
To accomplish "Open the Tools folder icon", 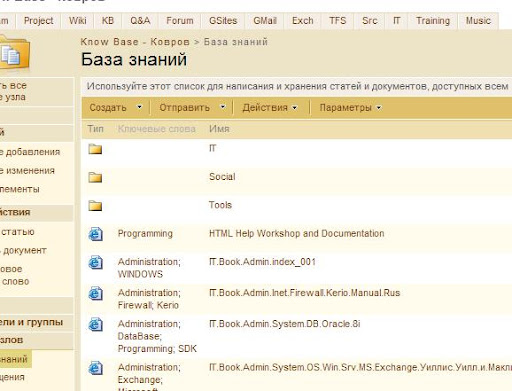I will pyautogui.click(x=95, y=205).
